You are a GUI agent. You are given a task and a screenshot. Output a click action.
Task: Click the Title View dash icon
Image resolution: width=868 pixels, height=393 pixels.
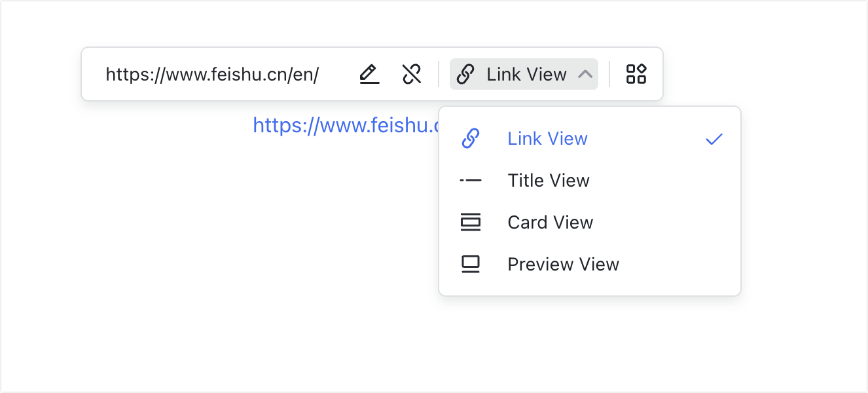pos(471,180)
